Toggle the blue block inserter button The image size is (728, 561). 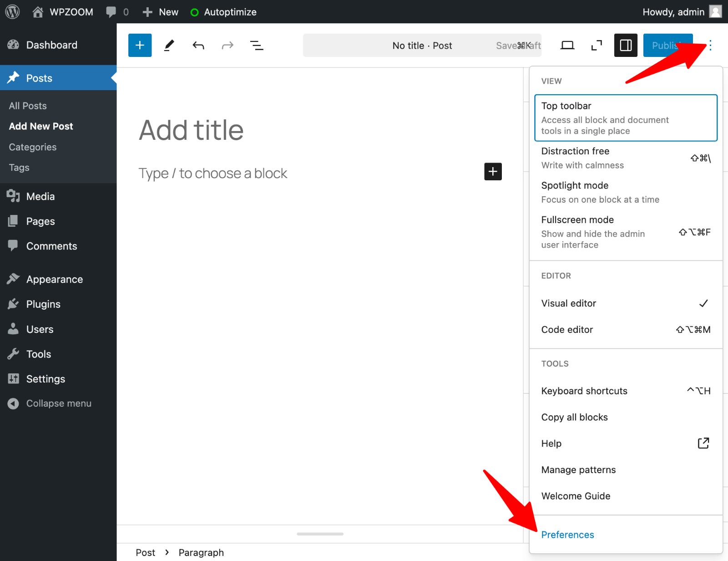[x=140, y=45]
